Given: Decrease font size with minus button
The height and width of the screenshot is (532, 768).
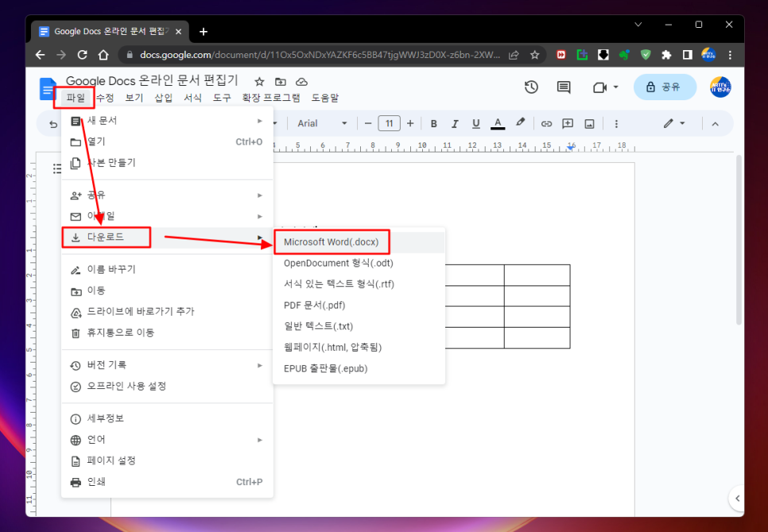Looking at the screenshot, I should (368, 123).
